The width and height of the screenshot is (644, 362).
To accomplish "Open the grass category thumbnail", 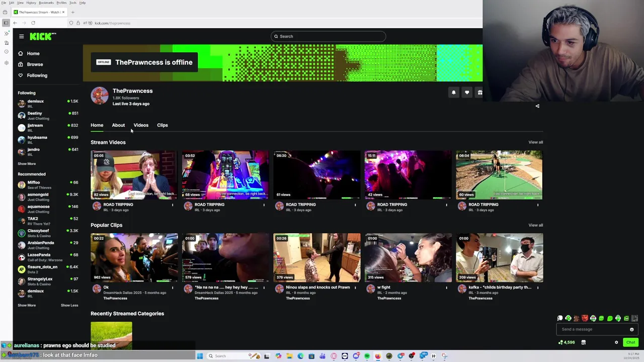I will tap(111, 336).
